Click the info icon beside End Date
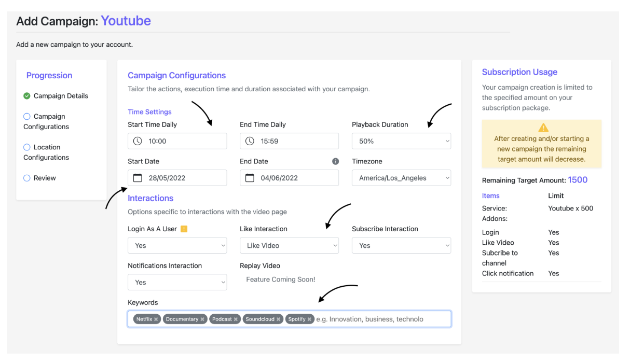 (x=335, y=161)
